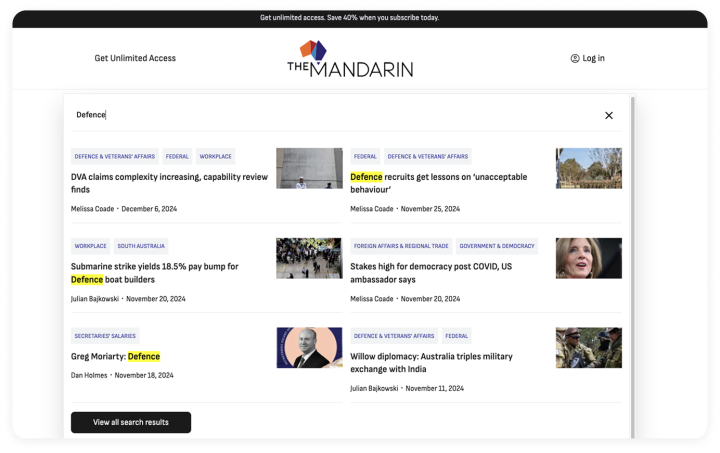
Task: Click the US ambassador photo thumbnail
Action: [x=588, y=258]
